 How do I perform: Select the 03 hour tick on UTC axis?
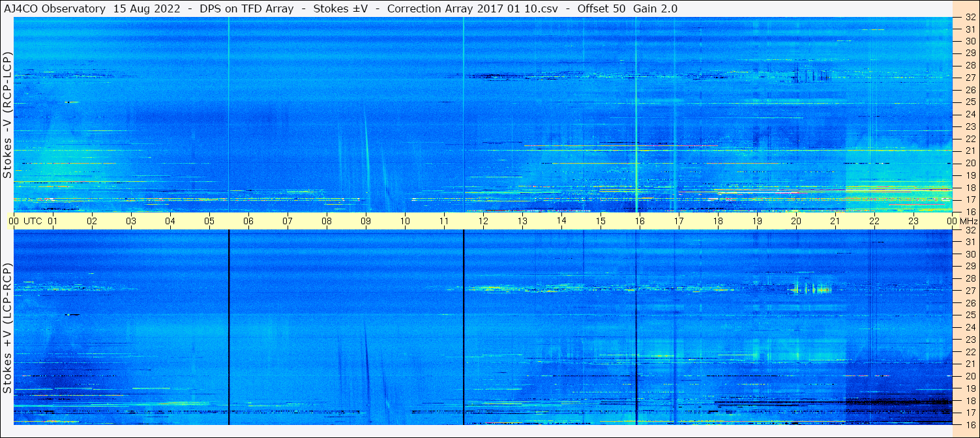tap(131, 221)
